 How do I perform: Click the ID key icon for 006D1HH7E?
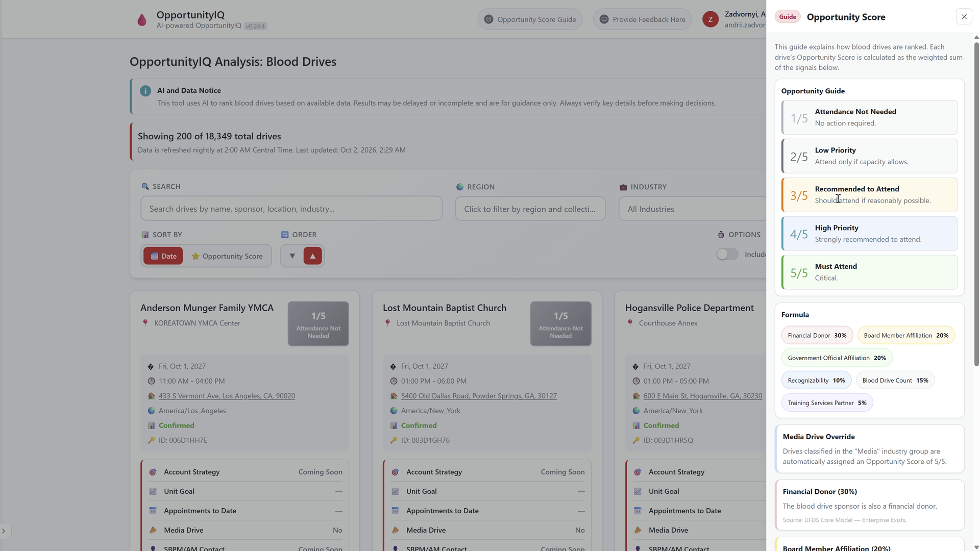(x=151, y=440)
